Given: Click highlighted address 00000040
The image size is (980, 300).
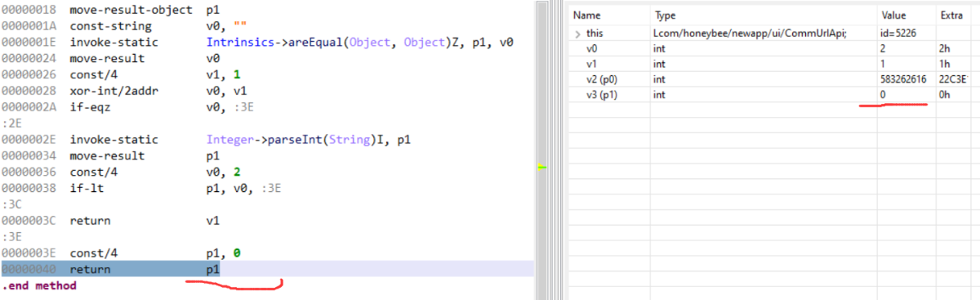Looking at the screenshot, I should coord(29,269).
